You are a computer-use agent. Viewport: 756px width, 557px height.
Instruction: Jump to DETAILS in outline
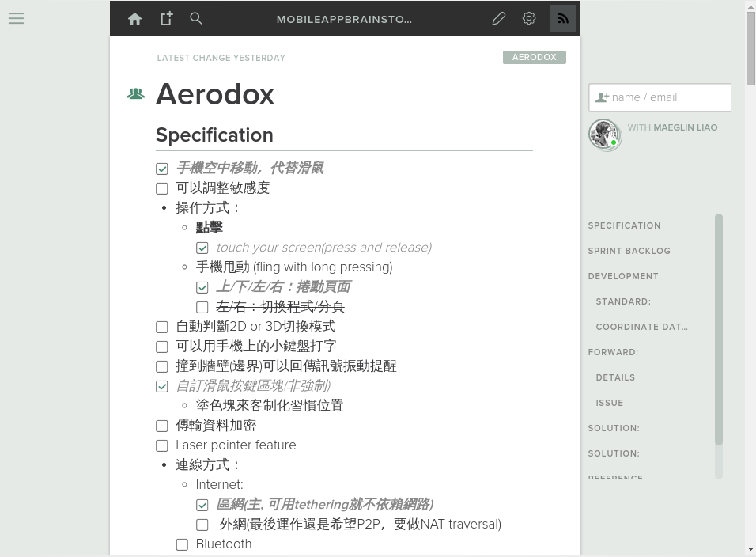pyautogui.click(x=615, y=377)
